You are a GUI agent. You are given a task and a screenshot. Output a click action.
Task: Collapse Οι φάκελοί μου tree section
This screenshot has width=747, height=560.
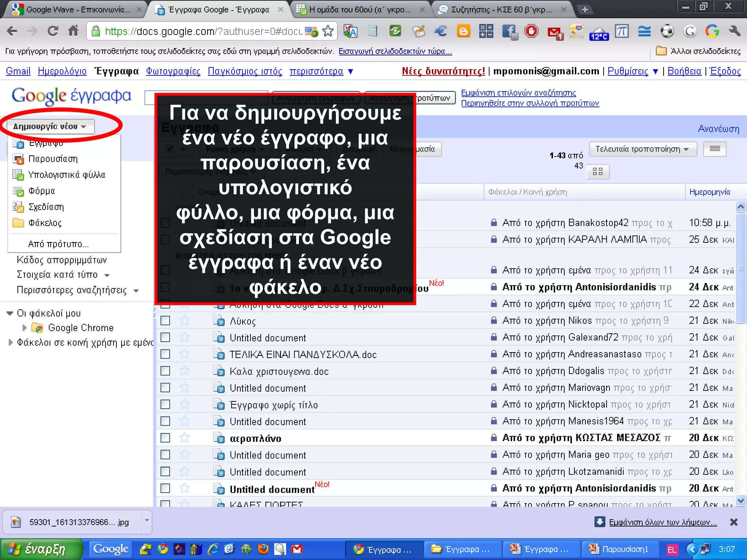10,313
